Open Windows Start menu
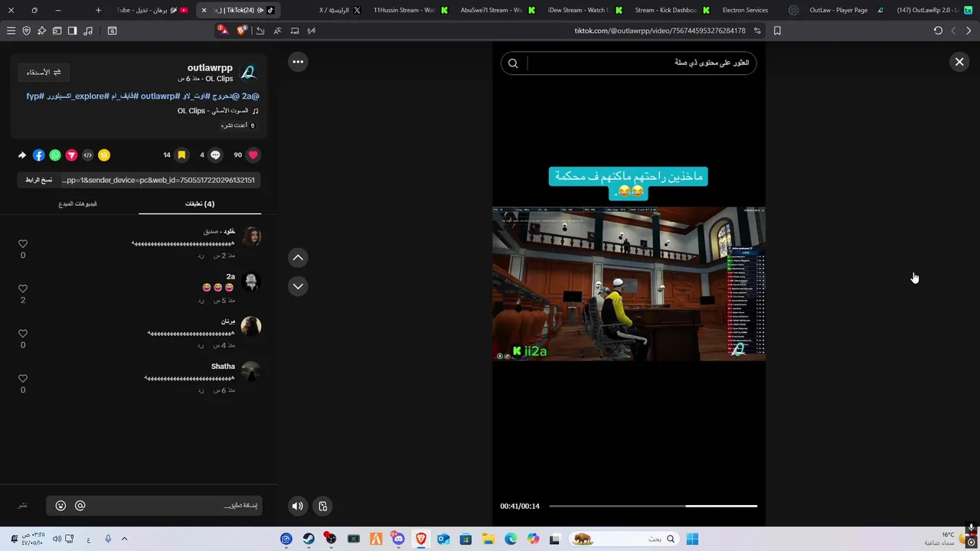The height and width of the screenshot is (551, 980). pyautogui.click(x=692, y=539)
